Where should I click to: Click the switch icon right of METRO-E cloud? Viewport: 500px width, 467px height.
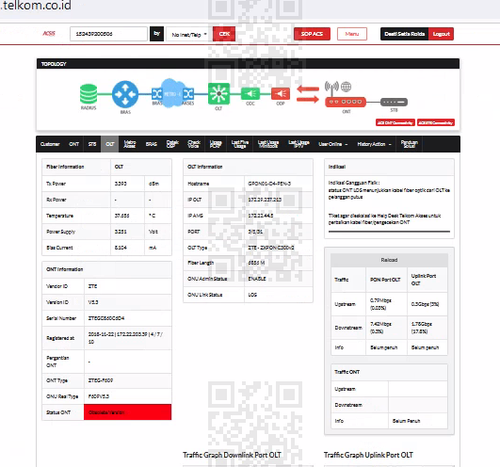[x=188, y=94]
